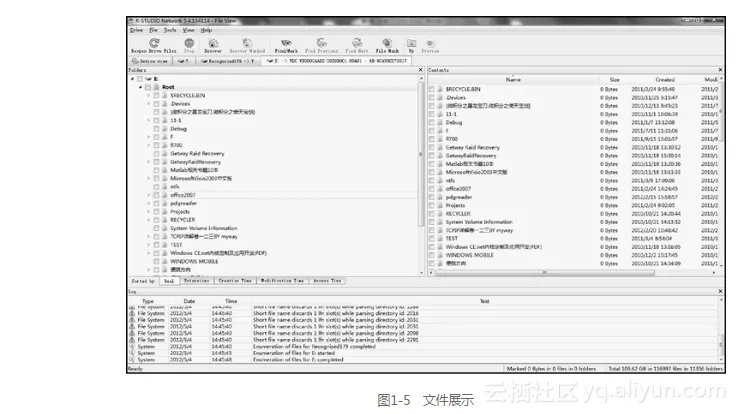This screenshot has height=414, width=737.
Task: Click the Reopen Drive Files toolbar icon
Action: point(154,43)
